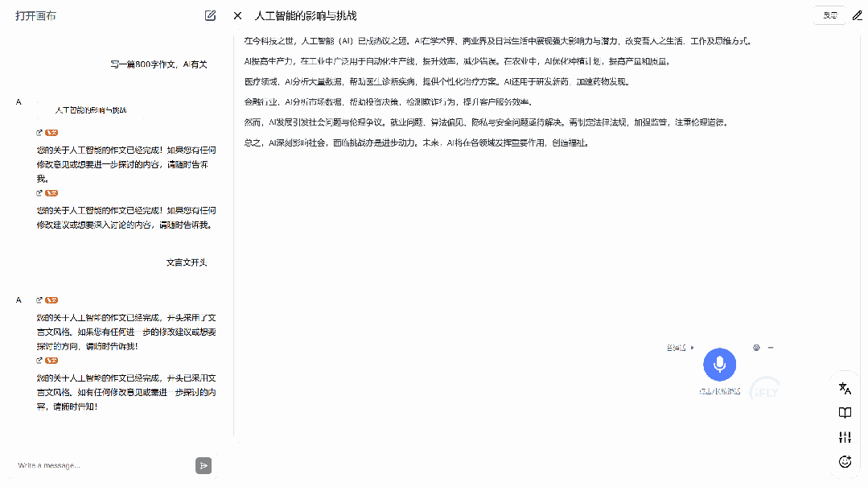Send the message with the paper plane icon
Viewport: 868px width, 487px height.
204,465
